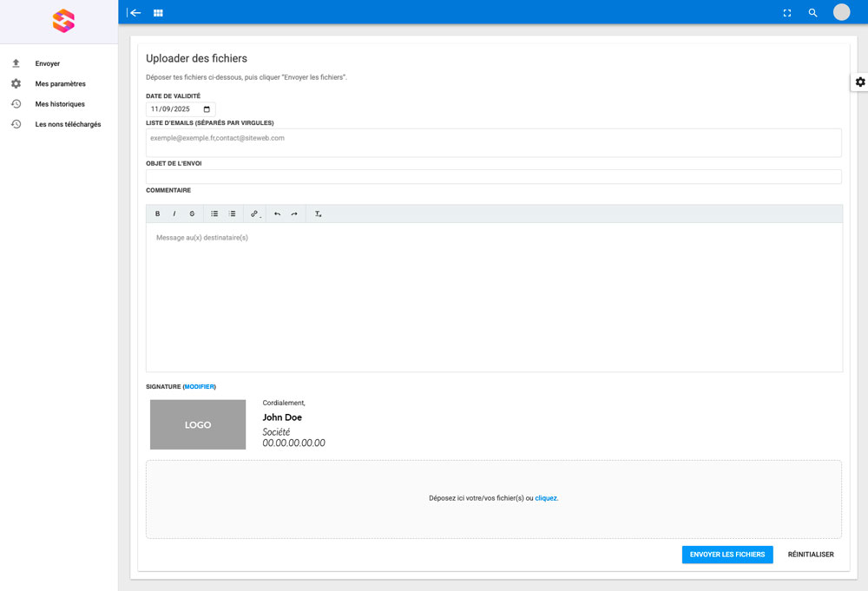The width and height of the screenshot is (868, 591).
Task: Toggle strikethrough formatting in the editor
Action: click(x=192, y=213)
